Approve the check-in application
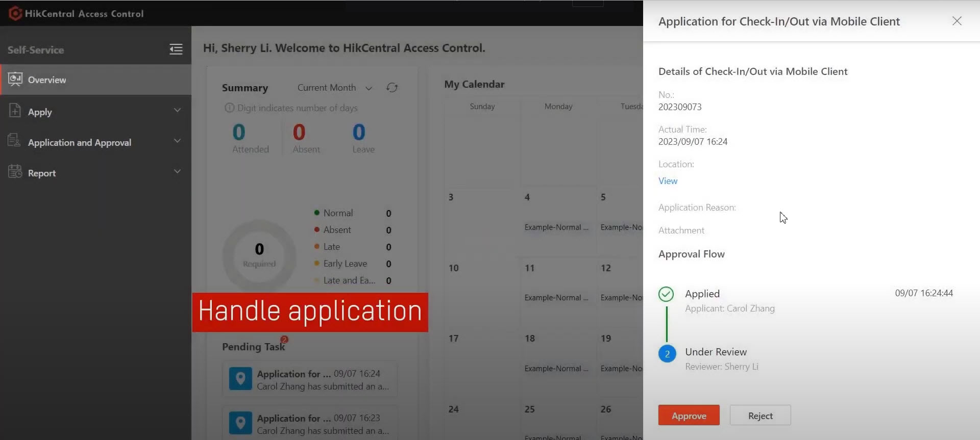Screen dimensions: 980x440 point(689,416)
